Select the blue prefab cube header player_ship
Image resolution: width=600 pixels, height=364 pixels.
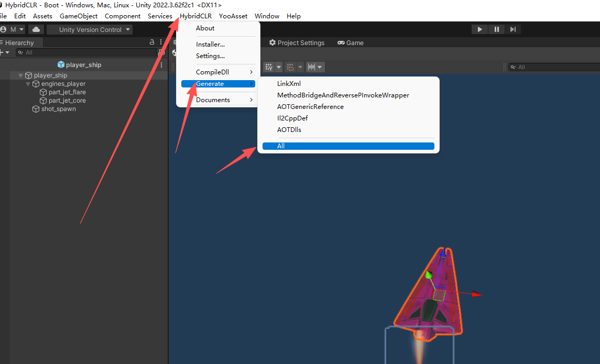79,64
